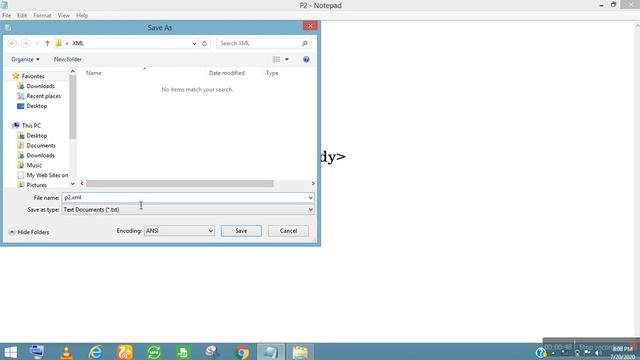The height and width of the screenshot is (360, 640).
Task: Click the New folder button
Action: [68, 60]
